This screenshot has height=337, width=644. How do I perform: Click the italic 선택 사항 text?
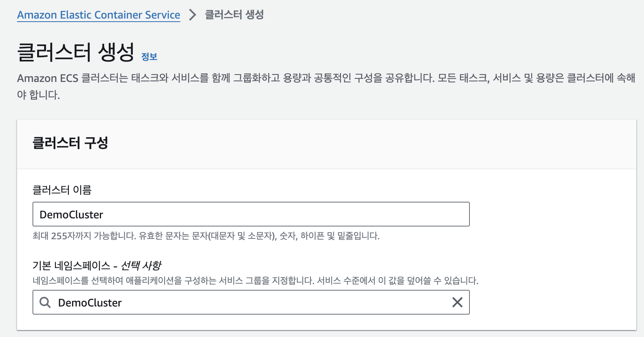click(x=141, y=266)
